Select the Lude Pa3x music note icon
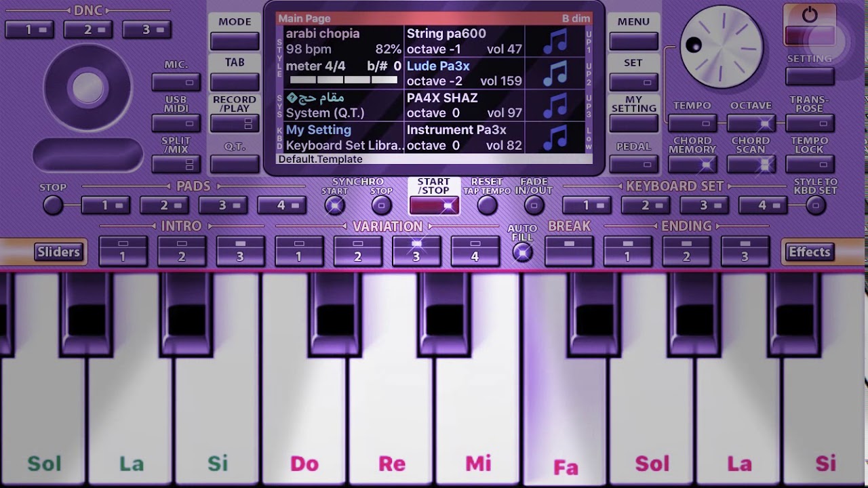Image resolution: width=868 pixels, height=488 pixels. tap(555, 73)
